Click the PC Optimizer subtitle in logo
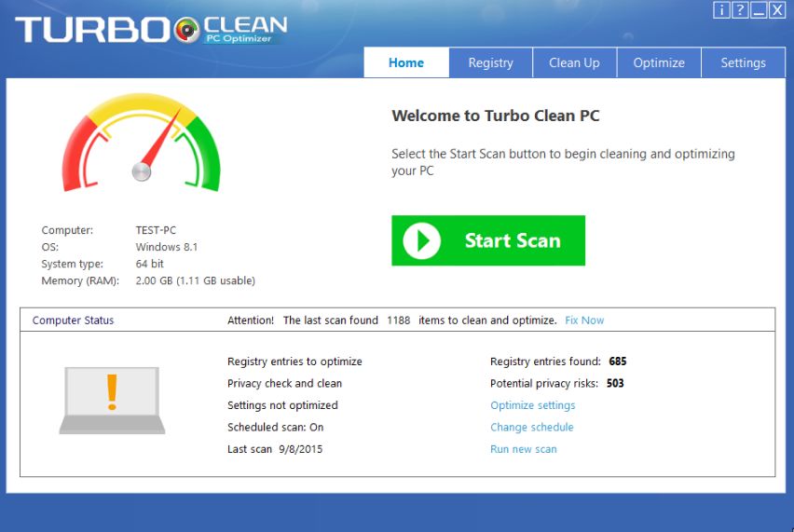Screen dimensions: 794x532 click(239, 38)
